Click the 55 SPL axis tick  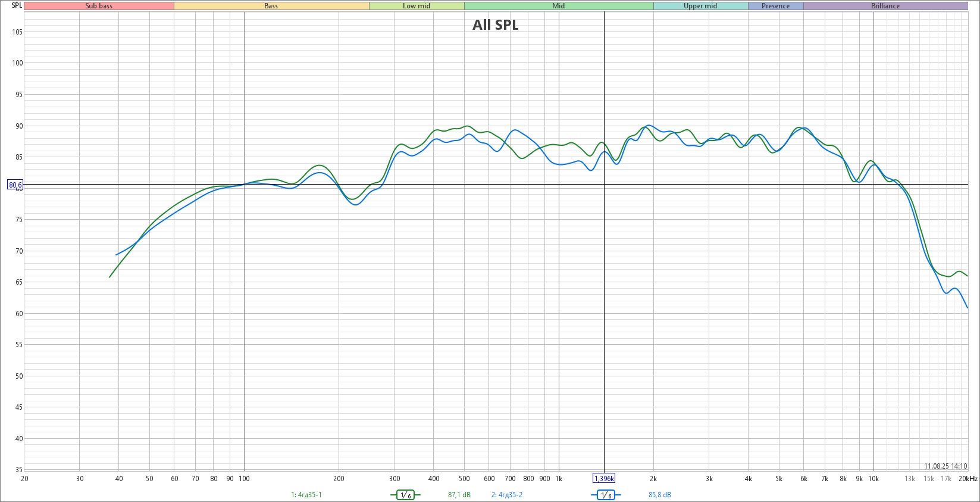click(19, 345)
